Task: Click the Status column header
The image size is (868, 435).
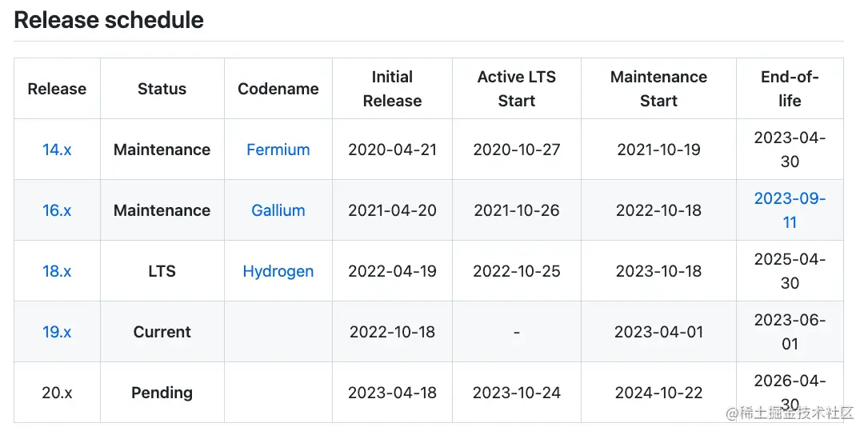Action: click(x=162, y=89)
